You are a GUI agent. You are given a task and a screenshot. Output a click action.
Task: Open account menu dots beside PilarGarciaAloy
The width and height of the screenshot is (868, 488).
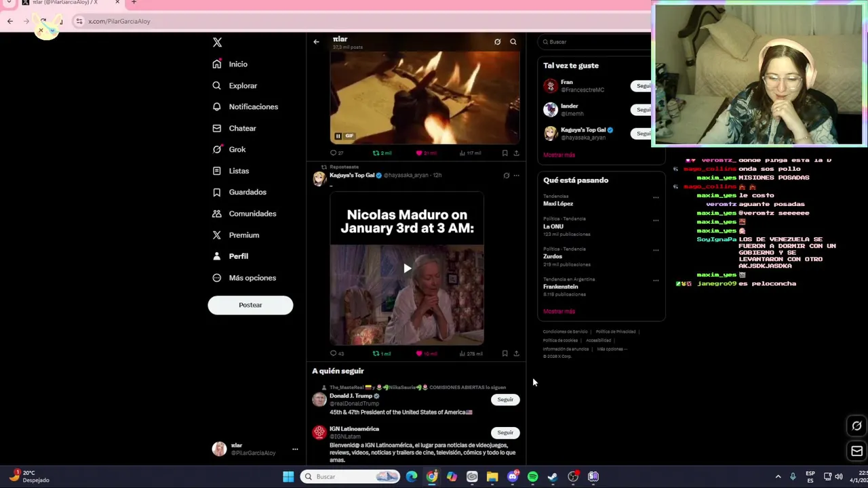pos(294,449)
